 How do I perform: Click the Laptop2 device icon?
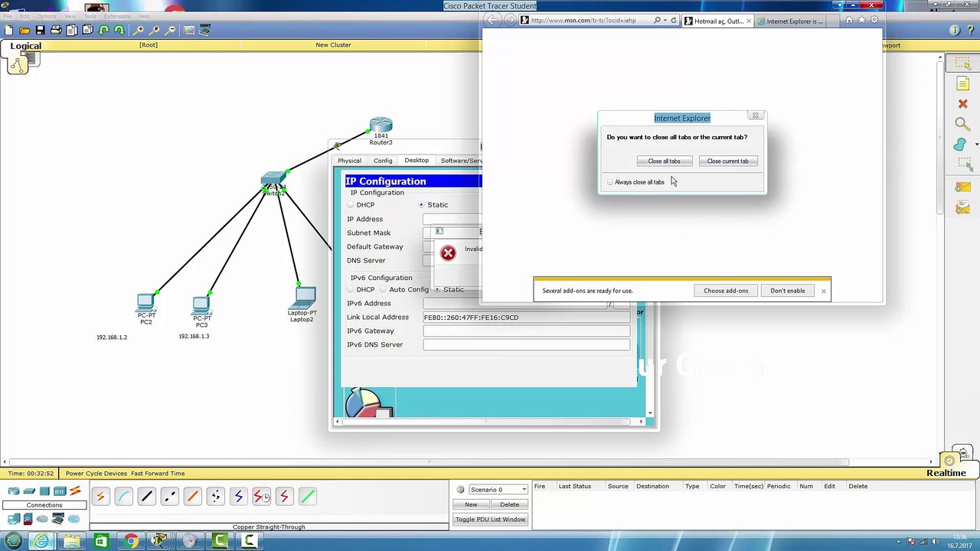(304, 298)
